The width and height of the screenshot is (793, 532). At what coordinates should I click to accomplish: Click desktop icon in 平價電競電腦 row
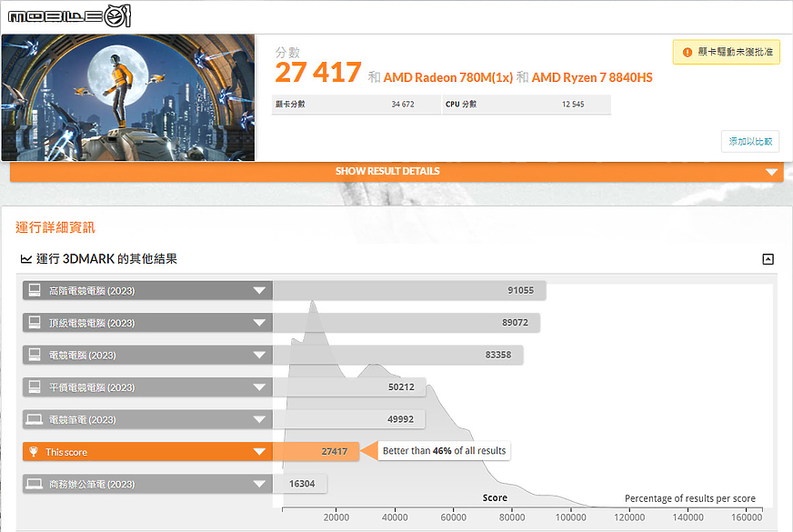pos(35,386)
